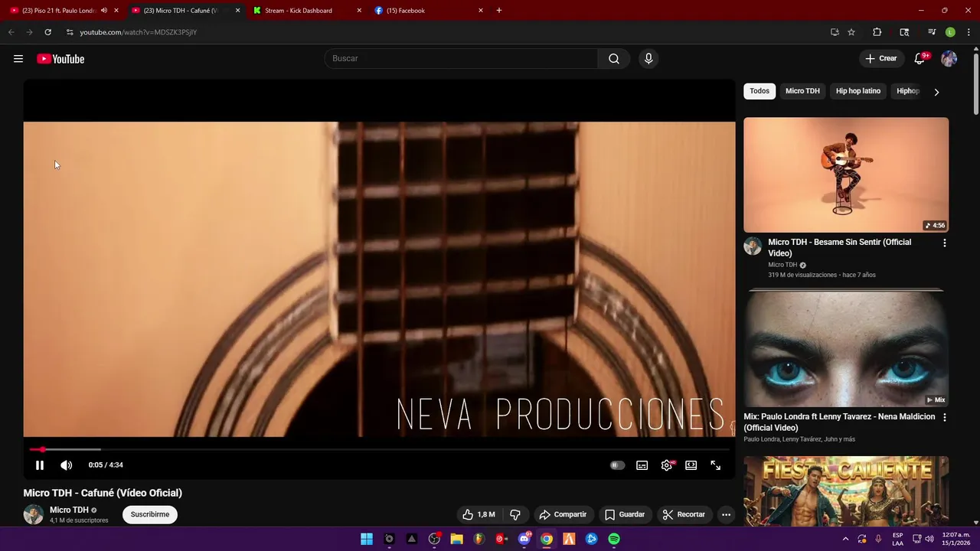
Task: Toggle subtitles in the player
Action: pyautogui.click(x=642, y=465)
